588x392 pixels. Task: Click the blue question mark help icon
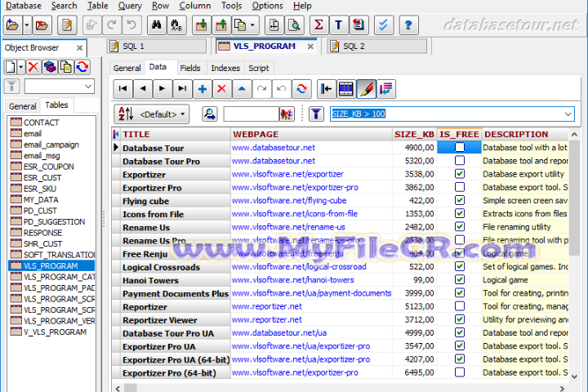point(408,25)
